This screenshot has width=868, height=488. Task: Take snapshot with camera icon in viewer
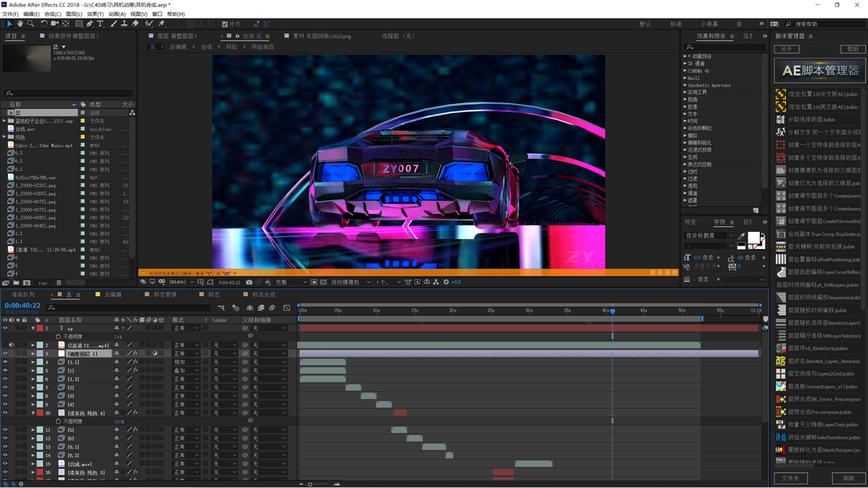249,282
